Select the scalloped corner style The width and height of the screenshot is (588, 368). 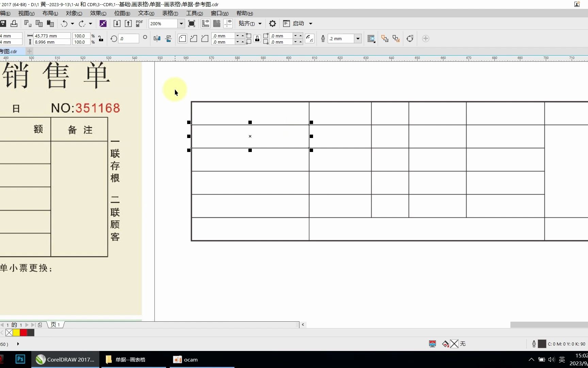pos(194,39)
